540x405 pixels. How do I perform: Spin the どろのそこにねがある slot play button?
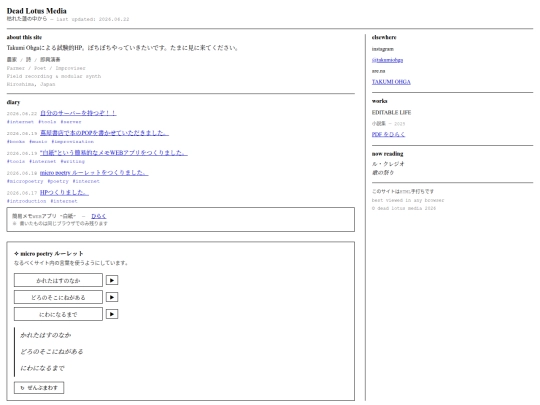[112, 297]
